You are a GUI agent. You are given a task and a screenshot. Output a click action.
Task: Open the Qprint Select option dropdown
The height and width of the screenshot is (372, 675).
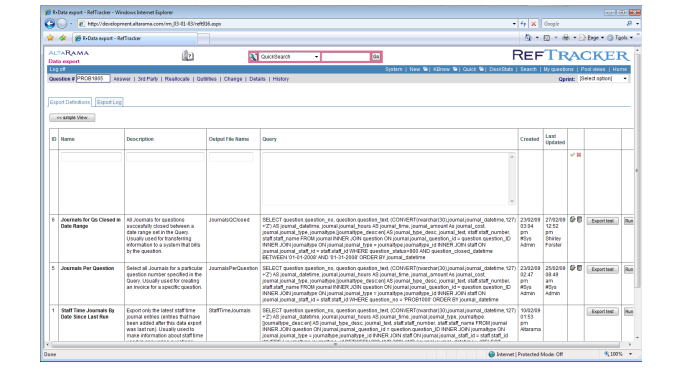[625, 79]
